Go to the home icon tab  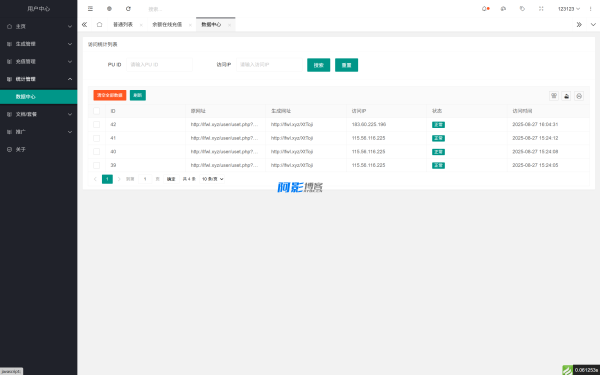click(99, 24)
